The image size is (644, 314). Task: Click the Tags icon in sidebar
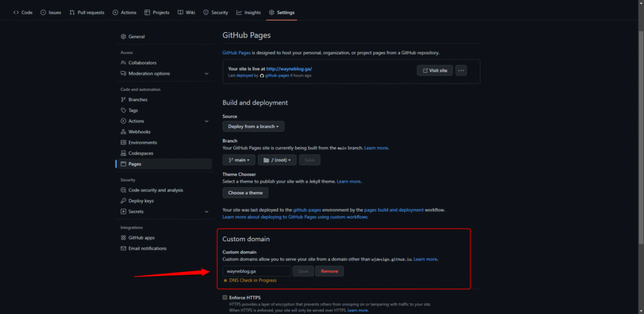click(x=123, y=111)
